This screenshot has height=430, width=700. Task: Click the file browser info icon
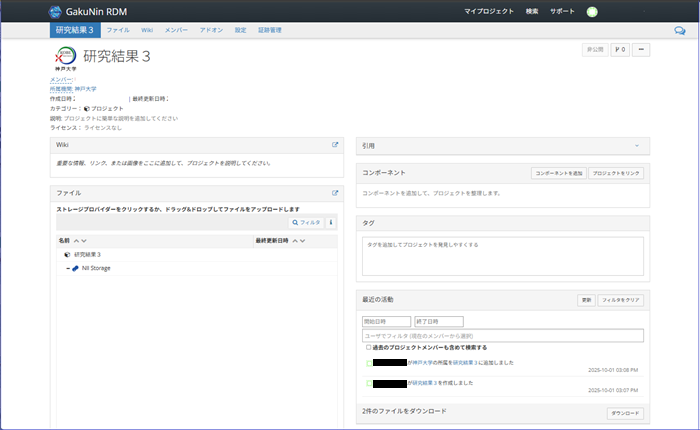[331, 222]
